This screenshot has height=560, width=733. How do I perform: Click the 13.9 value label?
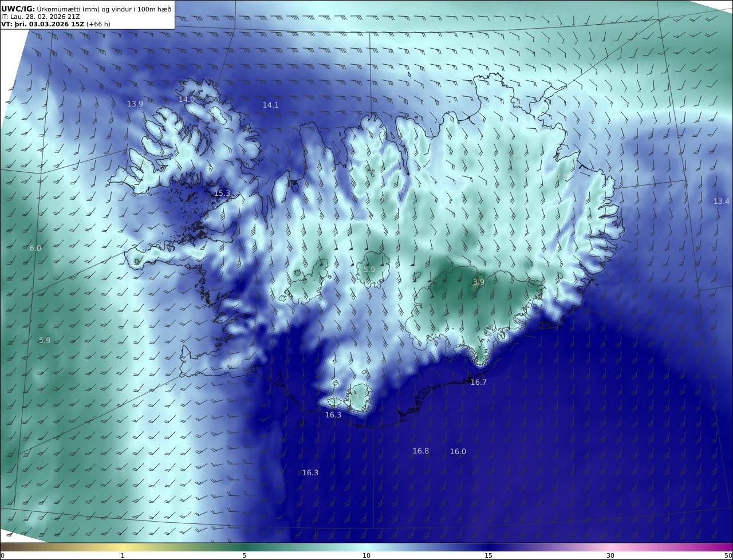135,104
